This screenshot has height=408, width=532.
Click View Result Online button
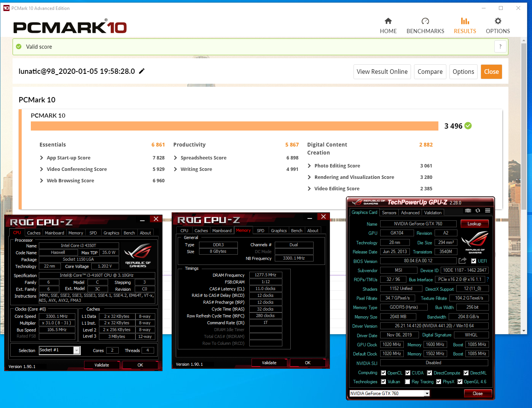coord(382,72)
